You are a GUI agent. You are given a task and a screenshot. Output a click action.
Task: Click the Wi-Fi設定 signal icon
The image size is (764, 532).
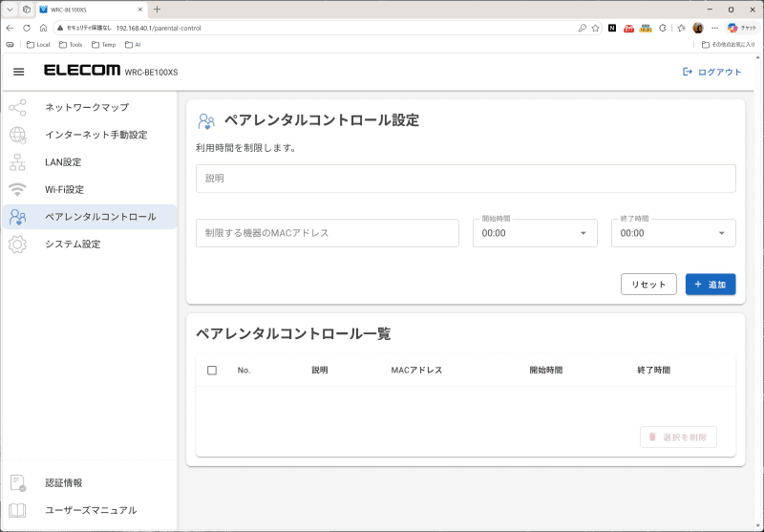(x=17, y=189)
